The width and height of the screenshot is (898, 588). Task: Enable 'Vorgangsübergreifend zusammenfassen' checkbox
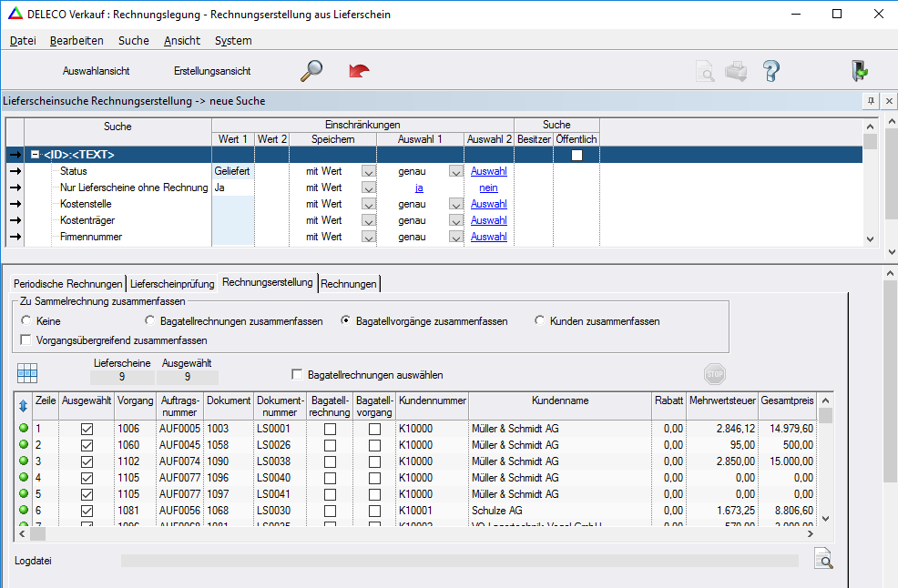26,340
